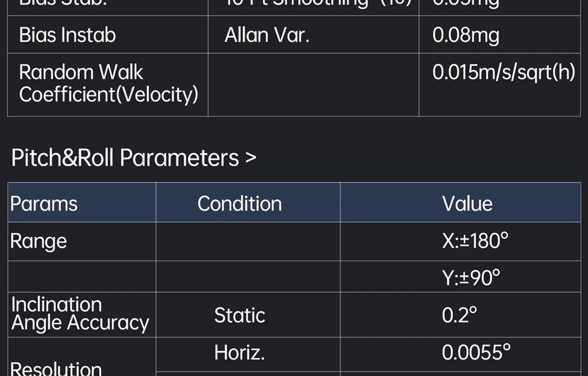Expand the Pitch&Roll Parameters section heading
This screenshot has height=376, width=588.
click(133, 158)
